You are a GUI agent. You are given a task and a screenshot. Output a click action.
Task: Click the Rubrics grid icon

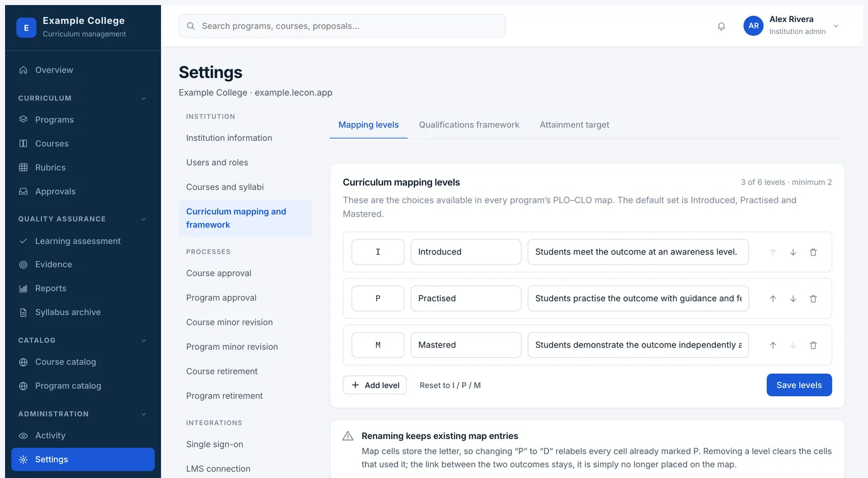23,167
